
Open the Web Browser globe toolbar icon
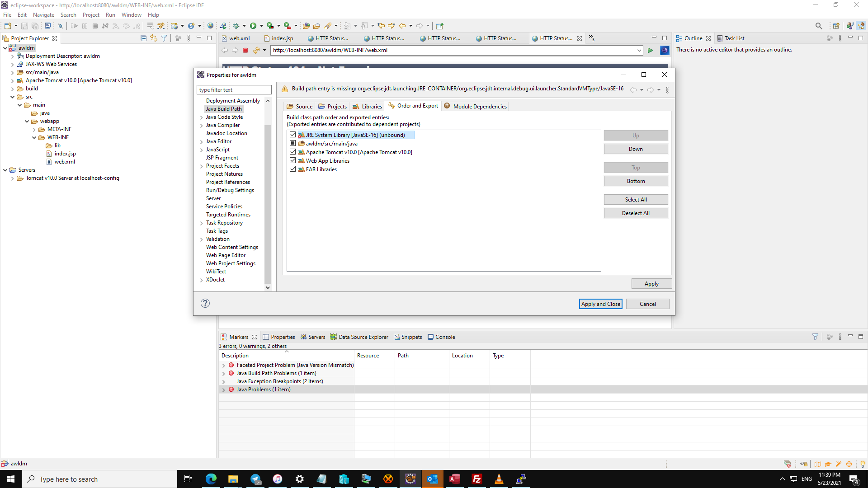point(210,26)
